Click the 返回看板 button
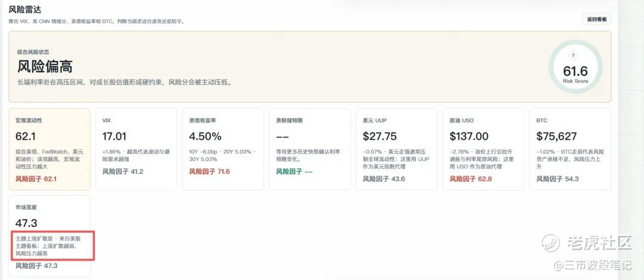Screen dimensions: 644x280 597,19
